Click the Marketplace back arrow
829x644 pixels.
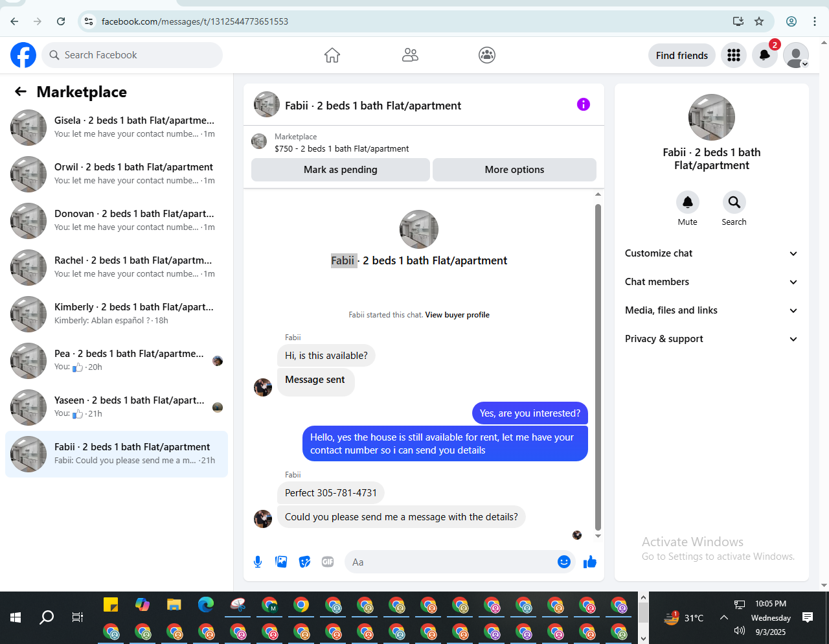[x=21, y=92]
